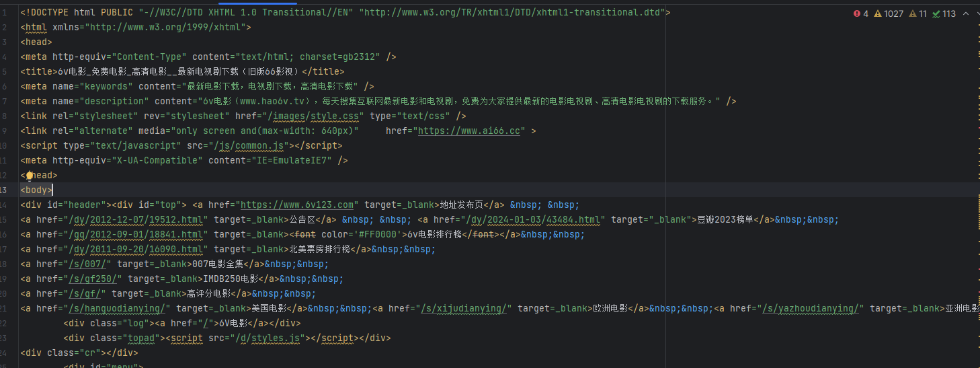Click the 高评分电影 text
The image size is (980, 368).
(x=208, y=293)
